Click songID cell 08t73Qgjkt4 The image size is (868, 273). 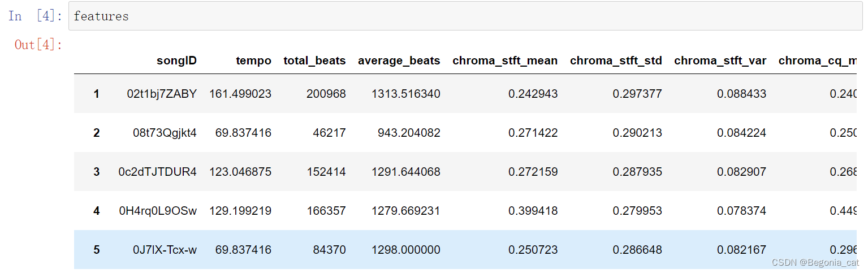[165, 133]
